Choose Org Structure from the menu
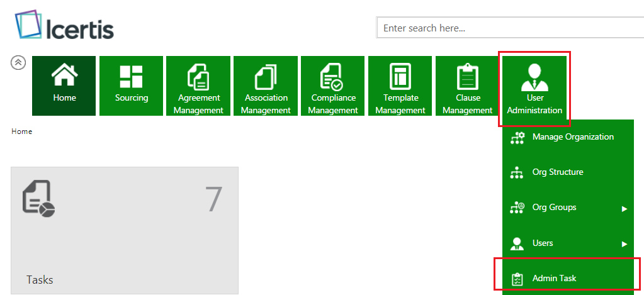644x295 pixels. pyautogui.click(x=557, y=172)
